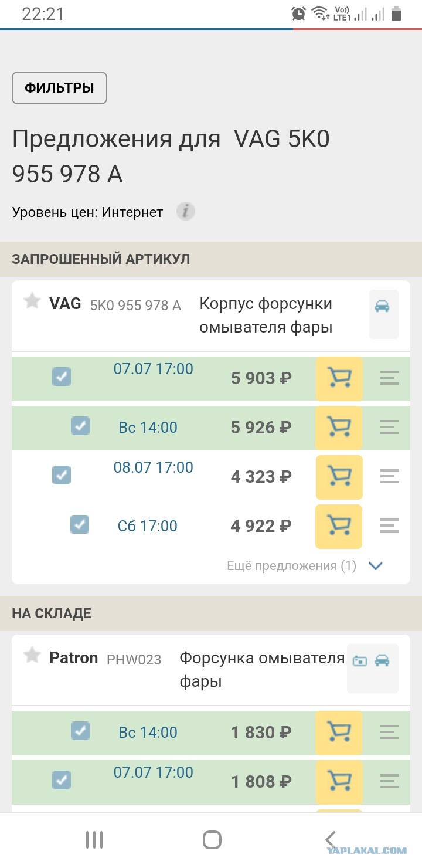Image resolution: width=422 pixels, height=868 pixels.
Task: Click the price level info icon
Action: [186, 212]
